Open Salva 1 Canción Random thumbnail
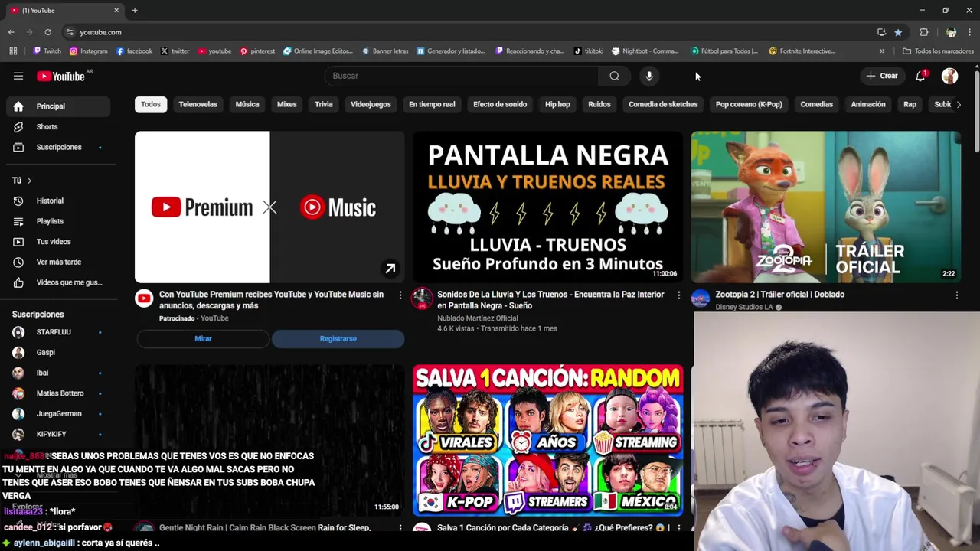Screen dimensions: 980x551 click(x=547, y=440)
